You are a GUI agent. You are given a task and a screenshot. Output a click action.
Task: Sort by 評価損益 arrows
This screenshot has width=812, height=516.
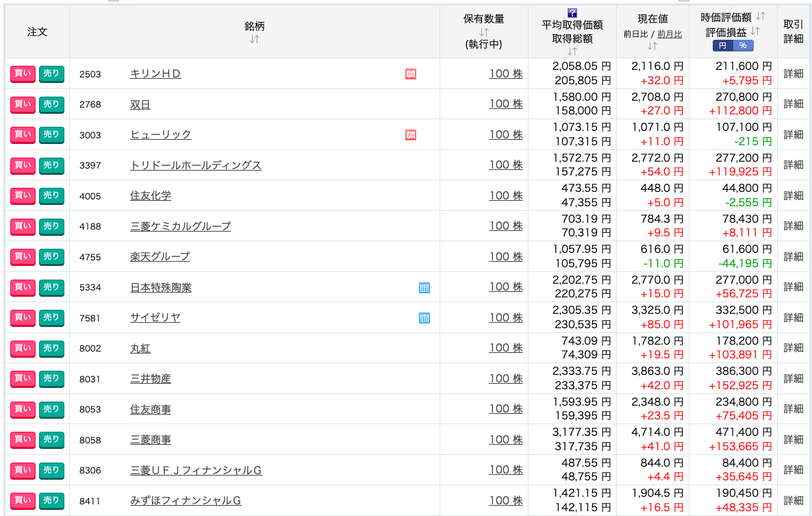click(755, 31)
